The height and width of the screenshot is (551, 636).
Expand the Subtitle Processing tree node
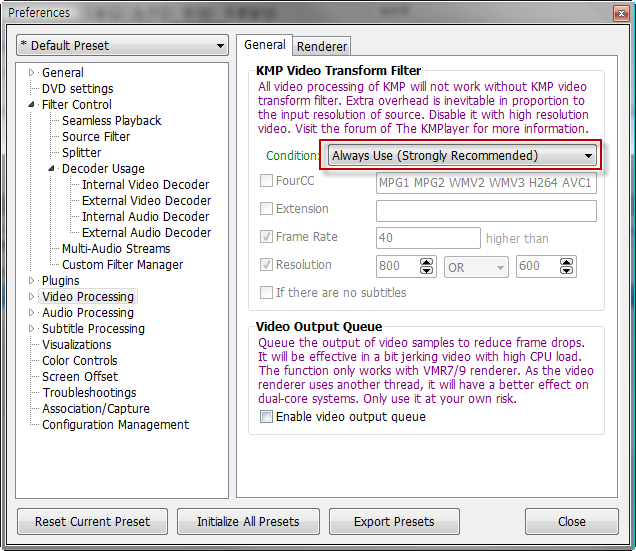coord(31,329)
